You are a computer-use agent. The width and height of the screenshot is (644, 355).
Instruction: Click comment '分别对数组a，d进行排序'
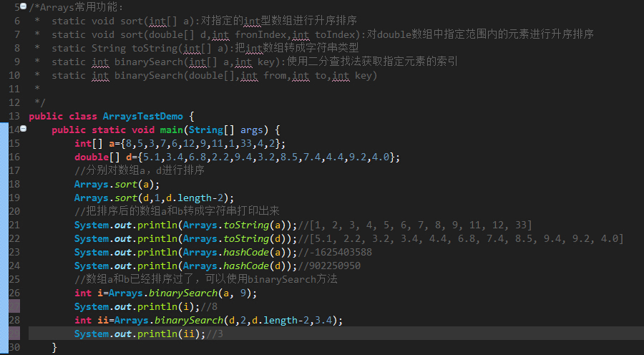point(140,170)
